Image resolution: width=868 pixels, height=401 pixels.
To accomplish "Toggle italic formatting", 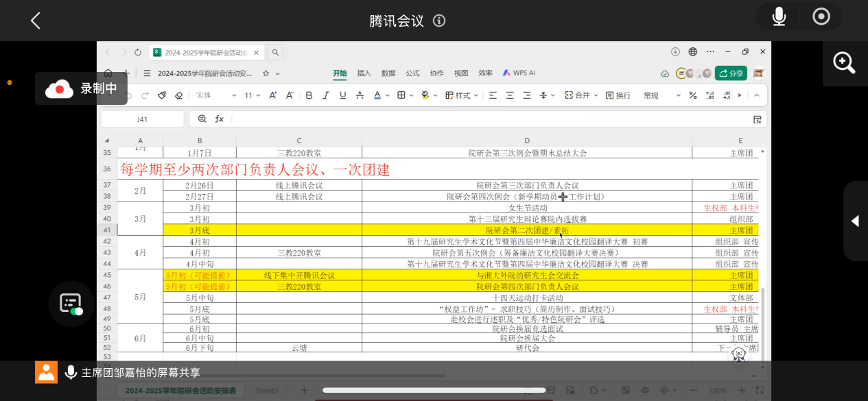I will click(326, 95).
